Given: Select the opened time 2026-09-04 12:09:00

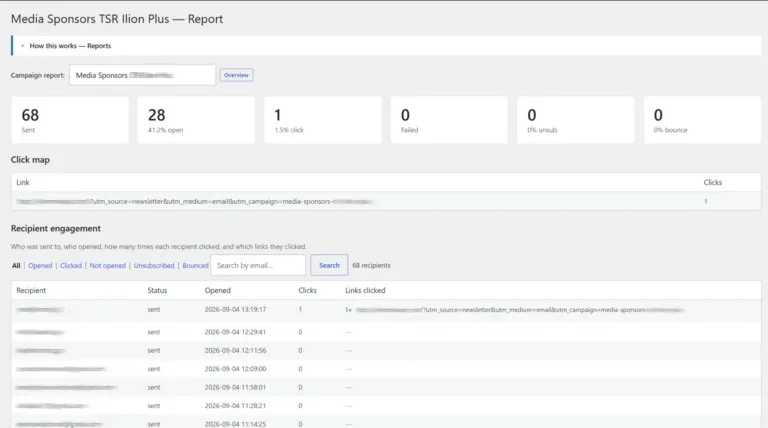Looking at the screenshot, I should (235, 369).
